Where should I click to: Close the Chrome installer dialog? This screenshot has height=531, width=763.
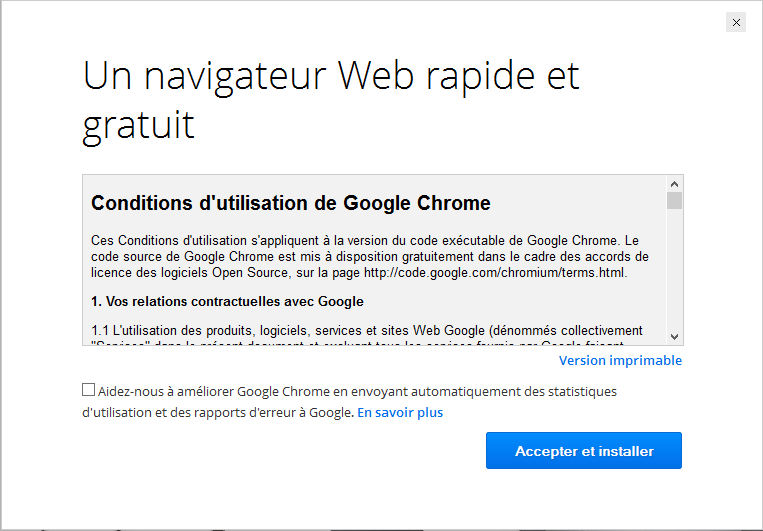[736, 22]
